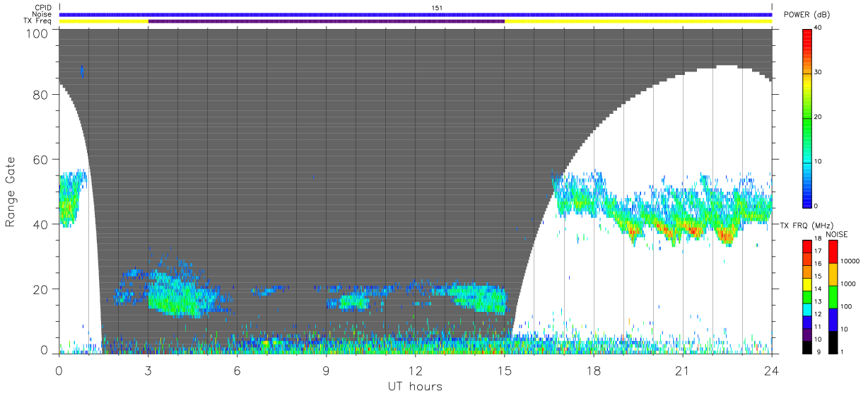Viewport: 868px width, 401px height.
Task: Click the 40 tick on Range Gate axis
Action: pos(40,224)
